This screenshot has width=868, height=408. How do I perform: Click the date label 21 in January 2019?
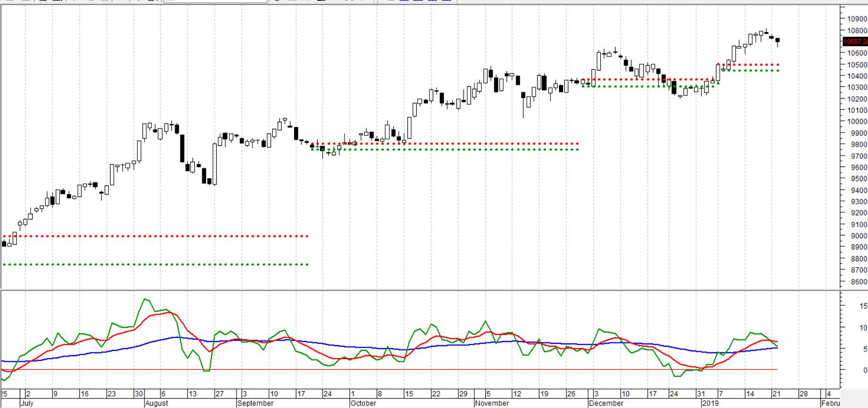[x=776, y=394]
